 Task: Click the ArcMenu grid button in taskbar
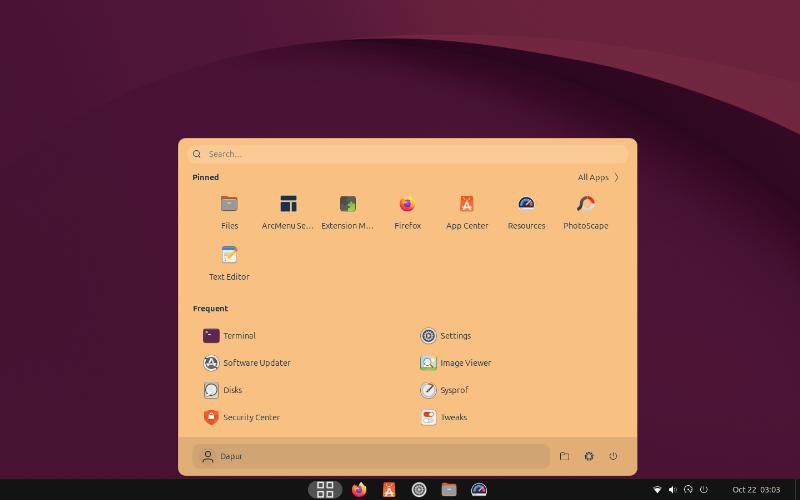325,490
